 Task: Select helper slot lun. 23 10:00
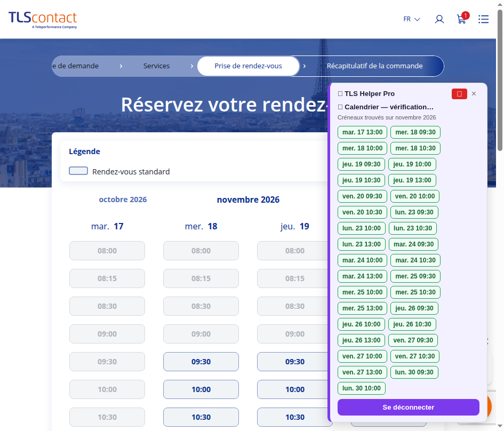[x=361, y=228]
